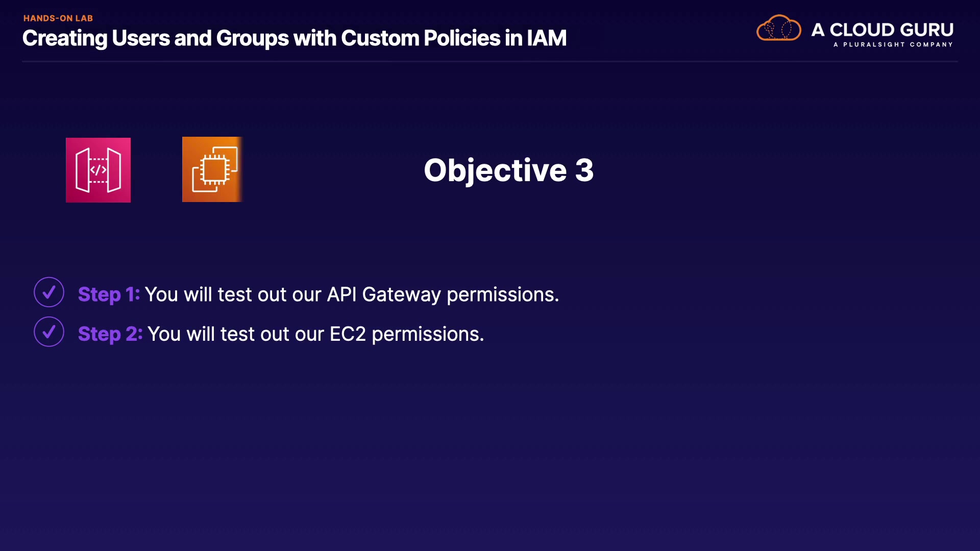This screenshot has height=551, width=980.
Task: Click the A CLOUD GURU wordmark text
Action: [x=882, y=30]
